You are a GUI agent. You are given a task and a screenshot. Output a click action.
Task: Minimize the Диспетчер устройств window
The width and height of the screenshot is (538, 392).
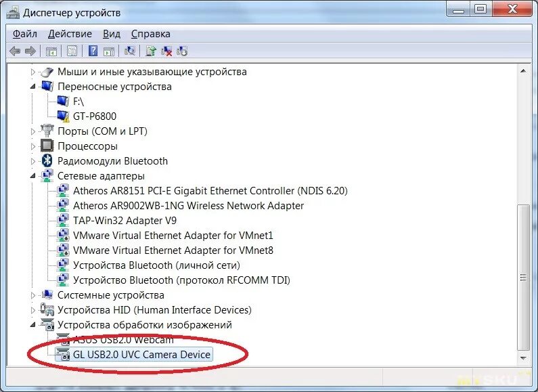coord(458,9)
